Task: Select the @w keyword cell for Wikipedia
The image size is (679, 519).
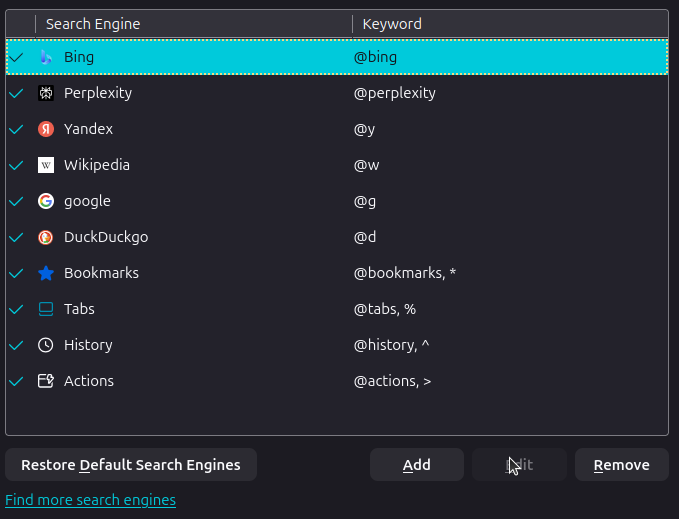Action: [367, 165]
